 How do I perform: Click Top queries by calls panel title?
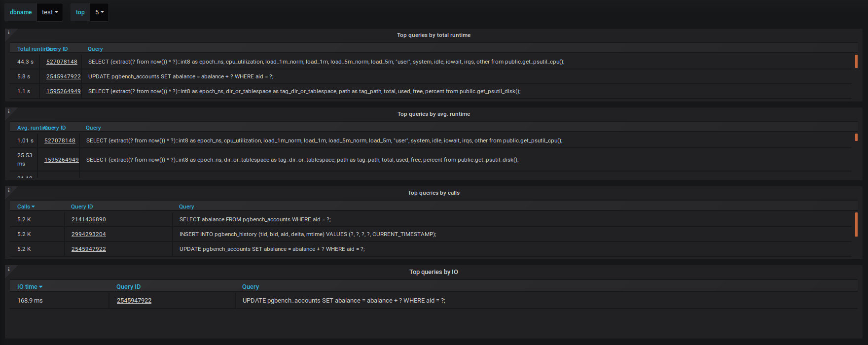pyautogui.click(x=434, y=193)
